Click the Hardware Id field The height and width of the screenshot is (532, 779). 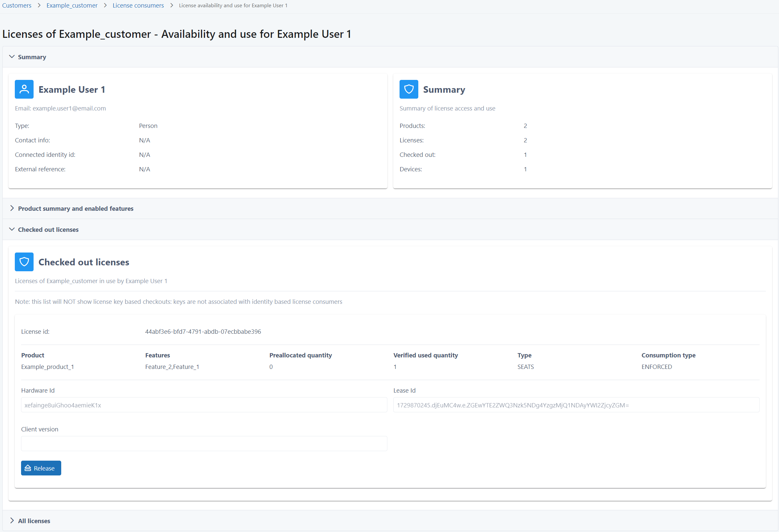pos(204,405)
